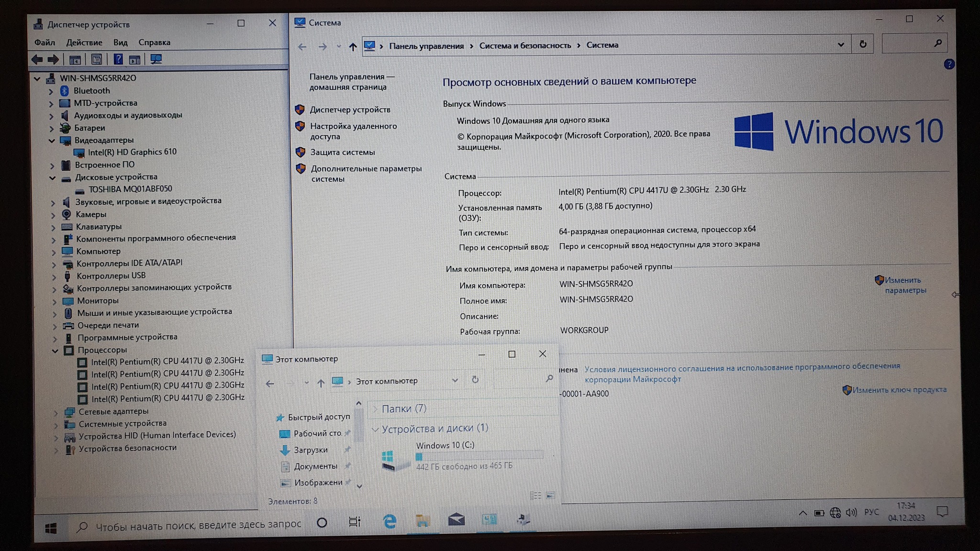980x551 pixels.
Task: Click the up arrow in System window navigation
Action: (x=353, y=47)
